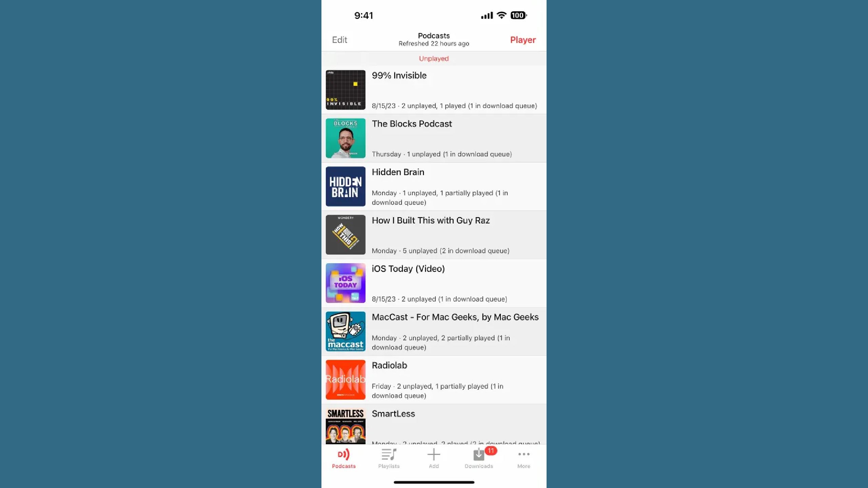Open the Podcasts tab

(344, 458)
